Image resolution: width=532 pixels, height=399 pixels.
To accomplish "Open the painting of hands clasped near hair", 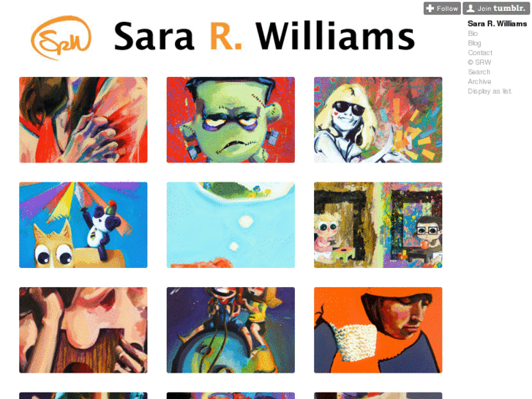I will 83,120.
